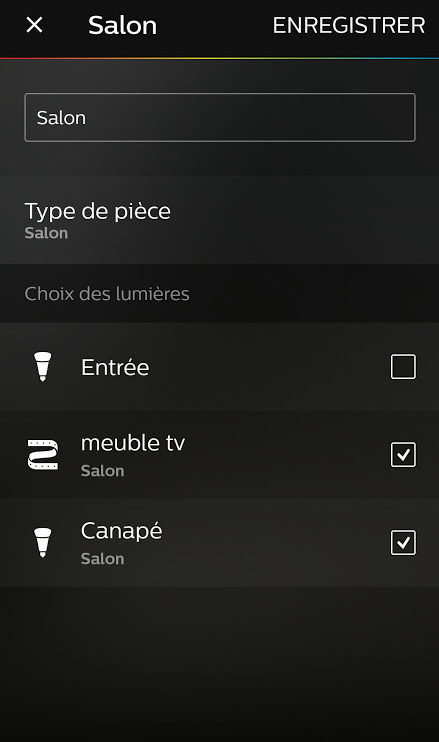
Task: Edit the Salon room name field
Action: [x=220, y=117]
